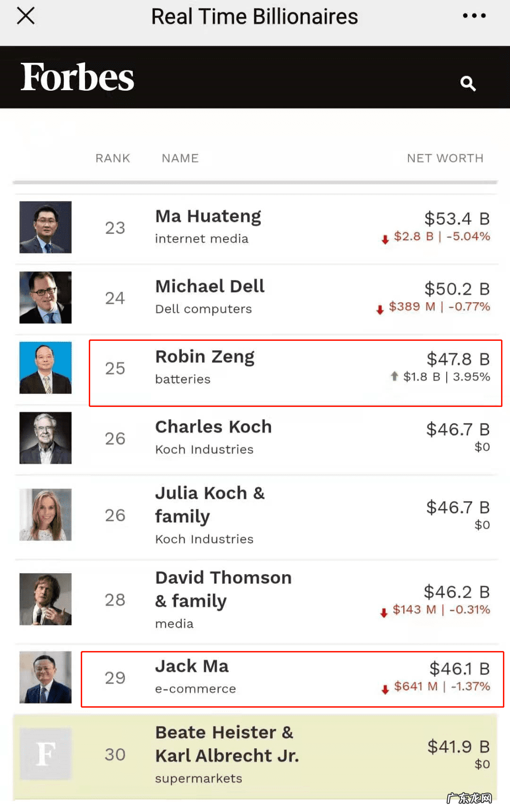Tap Robin Zeng's portrait thumbnail
This screenshot has width=510, height=812.
point(45,368)
